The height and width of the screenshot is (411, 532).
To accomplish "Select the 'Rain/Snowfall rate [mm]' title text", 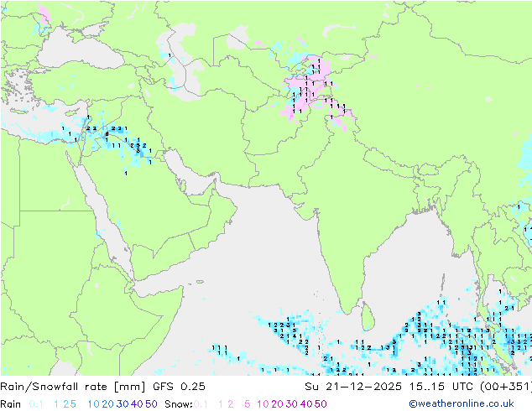I will (x=73, y=387).
